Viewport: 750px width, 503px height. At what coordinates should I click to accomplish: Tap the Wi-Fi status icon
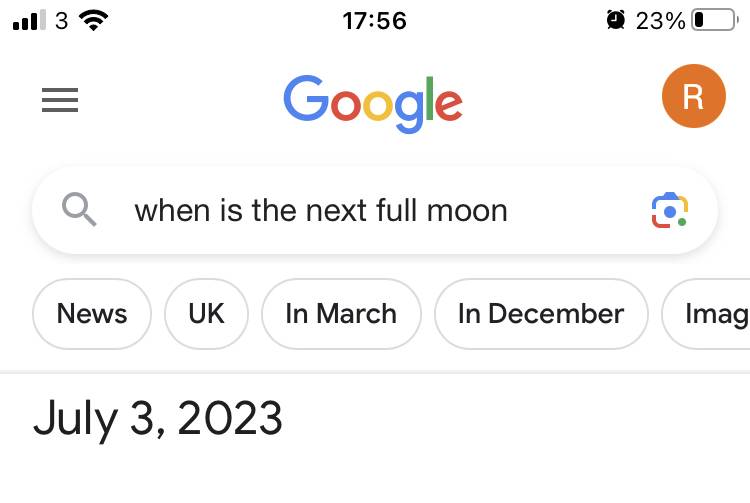94,21
